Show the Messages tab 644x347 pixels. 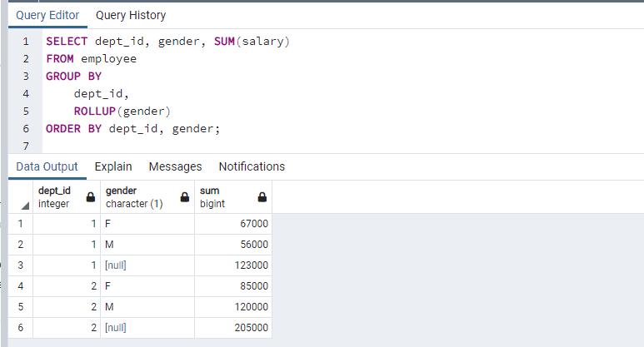[x=175, y=166]
